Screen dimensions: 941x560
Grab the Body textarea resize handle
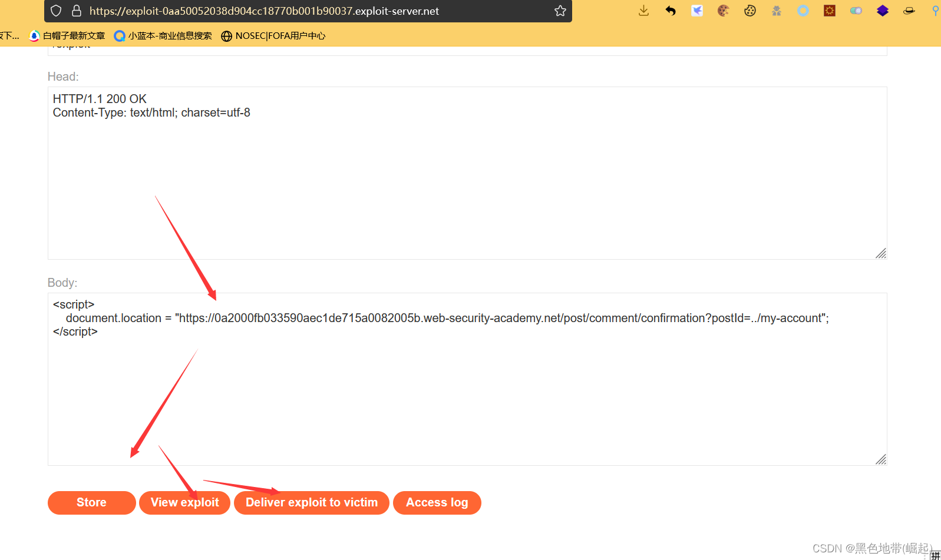[881, 459]
